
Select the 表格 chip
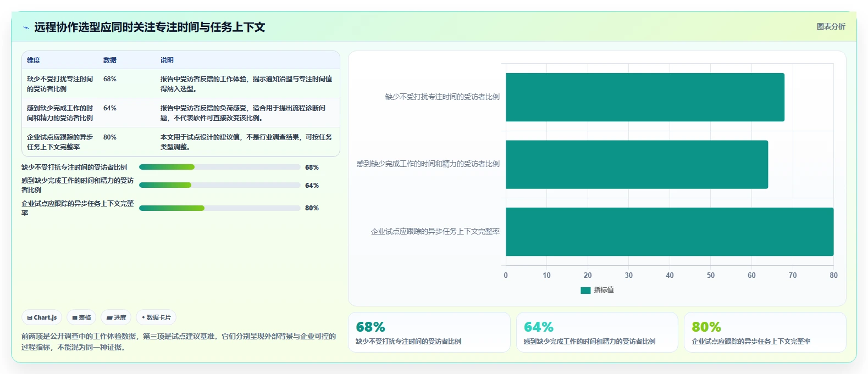[81, 317]
